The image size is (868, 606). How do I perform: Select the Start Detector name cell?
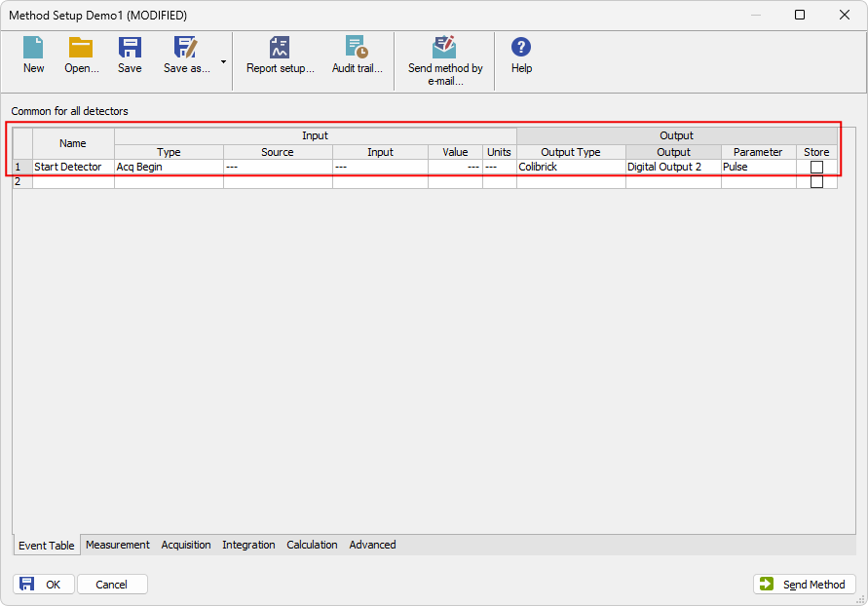(73, 168)
